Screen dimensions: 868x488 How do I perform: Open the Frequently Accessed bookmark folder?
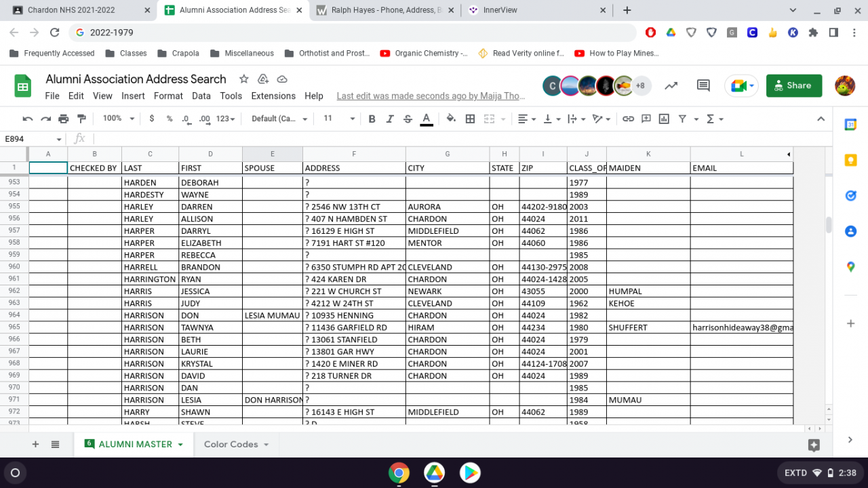point(52,54)
